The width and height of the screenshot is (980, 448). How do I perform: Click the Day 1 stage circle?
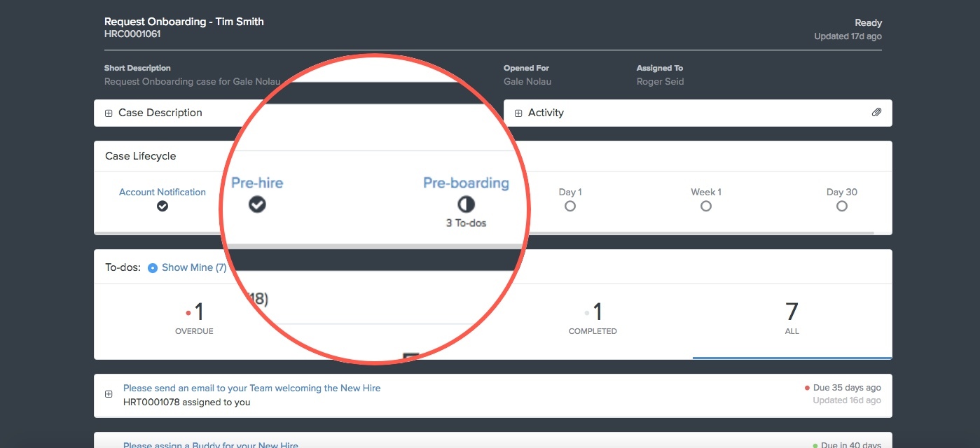pyautogui.click(x=570, y=205)
